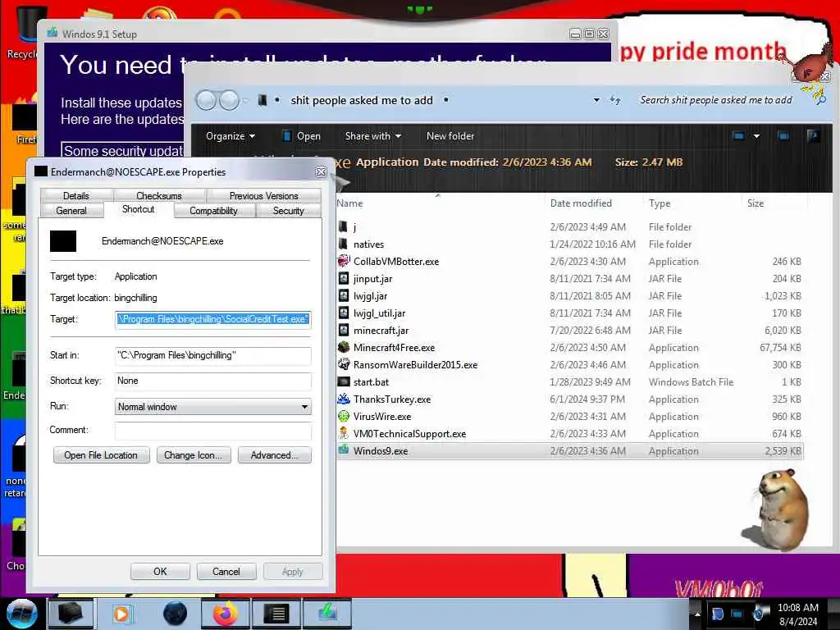Click the help icon in Explorer toolbar
The width and height of the screenshot is (840, 630).
[x=813, y=136]
